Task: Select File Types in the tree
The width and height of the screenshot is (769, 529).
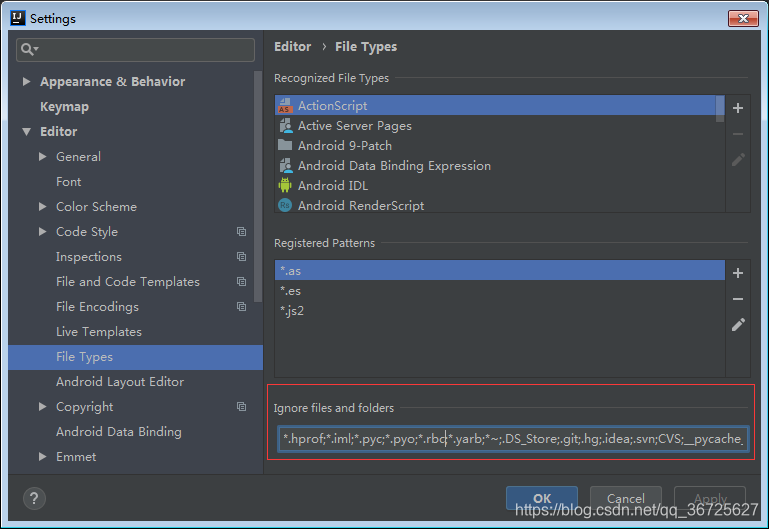Action: pos(135,357)
